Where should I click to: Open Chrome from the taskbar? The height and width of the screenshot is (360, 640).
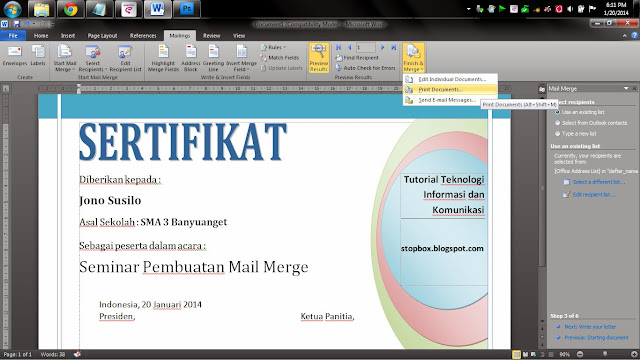pyautogui.click(x=70, y=9)
